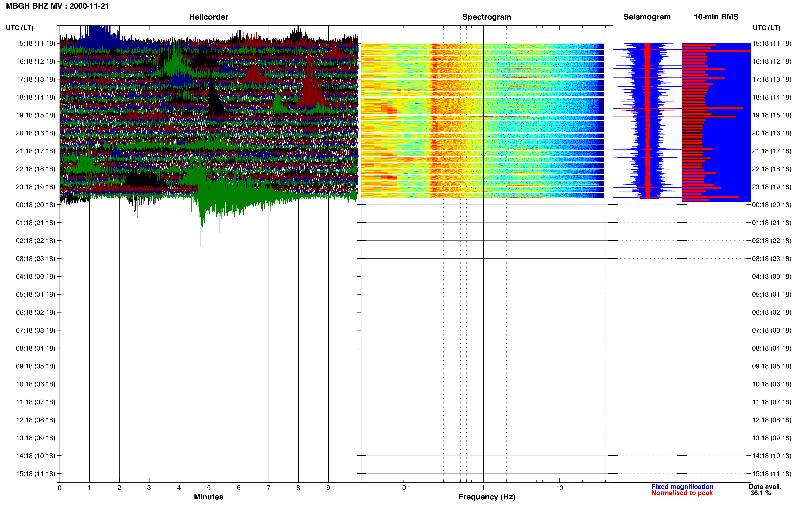Click the left '19:18 (15:18)' time label

point(36,115)
